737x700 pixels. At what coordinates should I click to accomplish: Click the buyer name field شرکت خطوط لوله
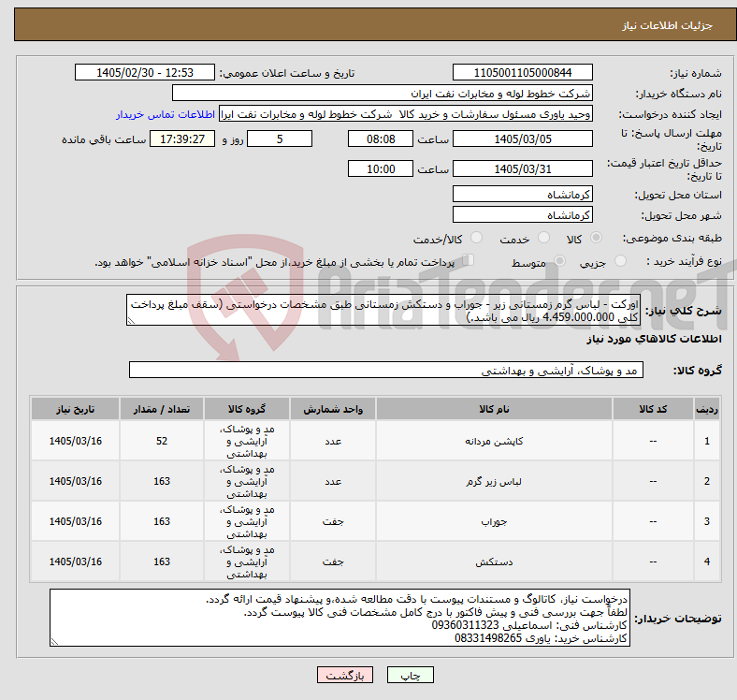(x=383, y=94)
